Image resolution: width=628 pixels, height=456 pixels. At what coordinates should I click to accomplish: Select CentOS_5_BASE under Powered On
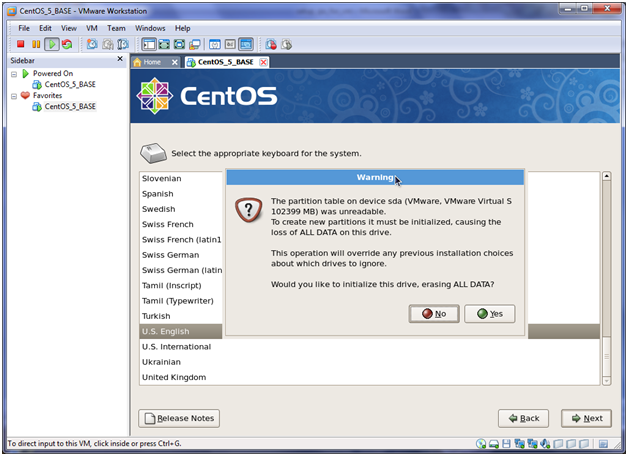[x=70, y=84]
